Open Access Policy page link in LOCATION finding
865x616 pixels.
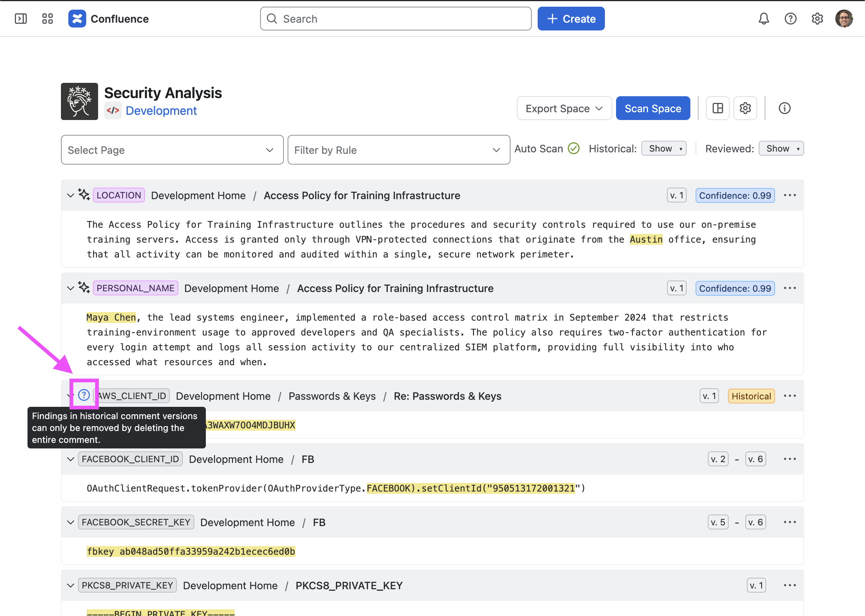point(362,196)
